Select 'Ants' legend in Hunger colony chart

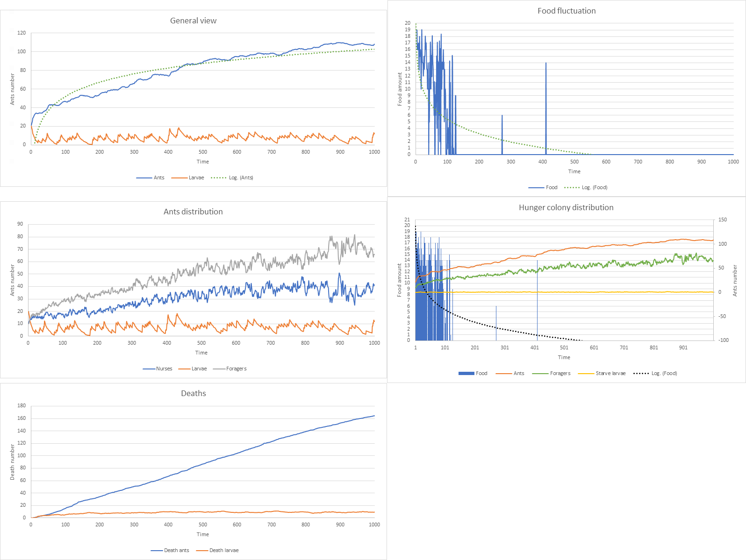pyautogui.click(x=510, y=373)
